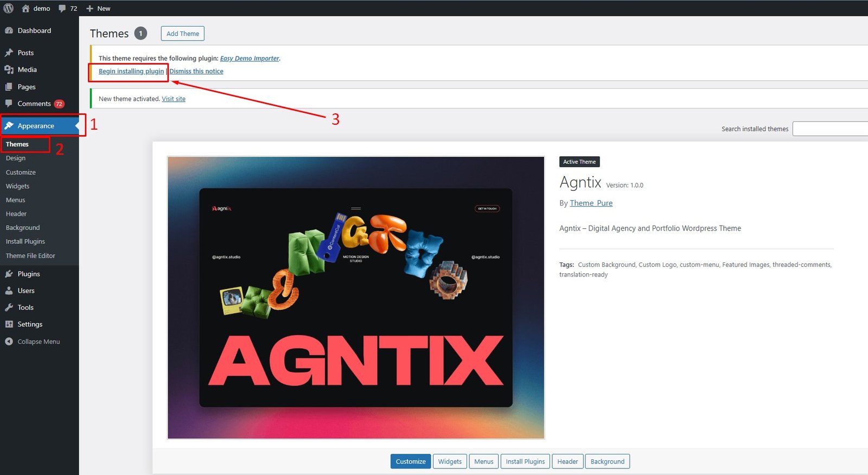Click the Install Plugins button below theme

pyautogui.click(x=525, y=461)
